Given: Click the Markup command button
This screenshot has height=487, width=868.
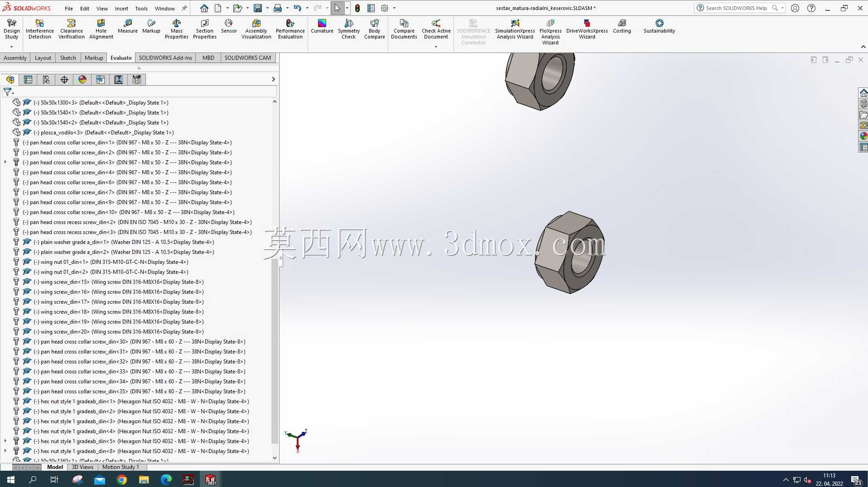Looking at the screenshot, I should 151,26.
